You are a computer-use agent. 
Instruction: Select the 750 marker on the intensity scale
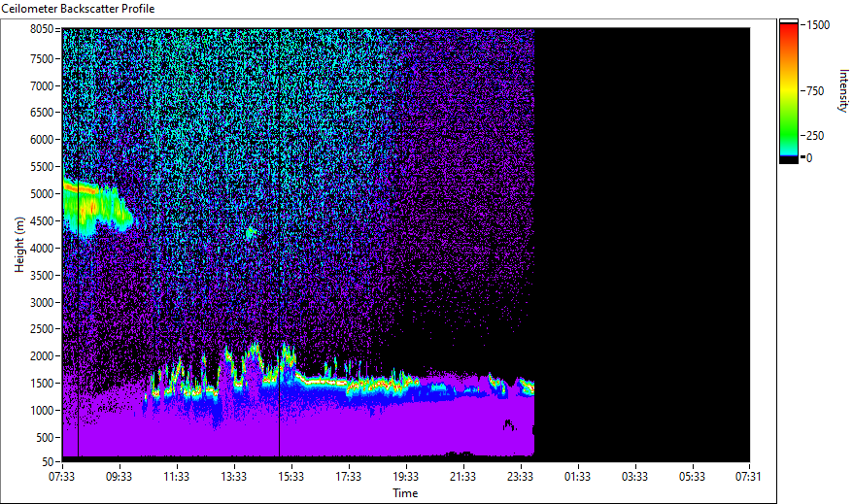click(815, 91)
